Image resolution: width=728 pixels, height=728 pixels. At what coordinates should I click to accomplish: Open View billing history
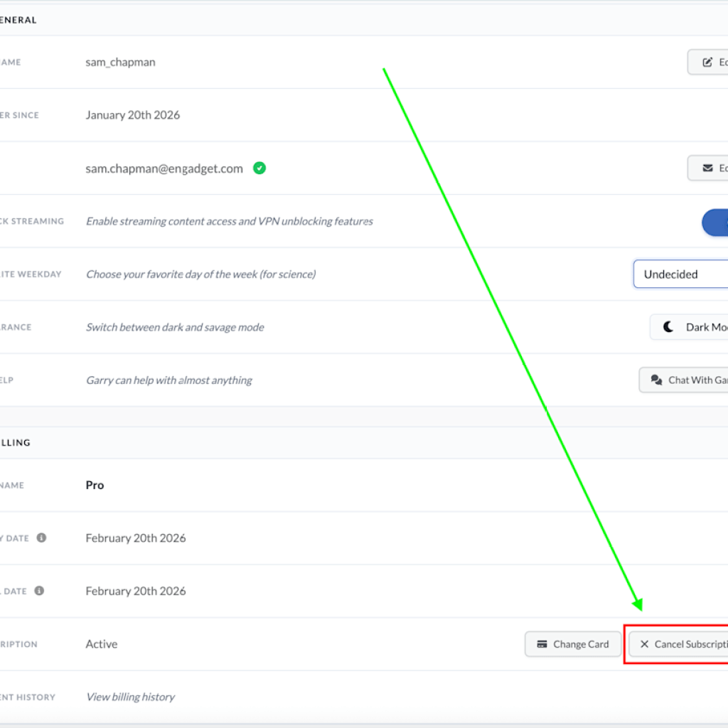(130, 697)
